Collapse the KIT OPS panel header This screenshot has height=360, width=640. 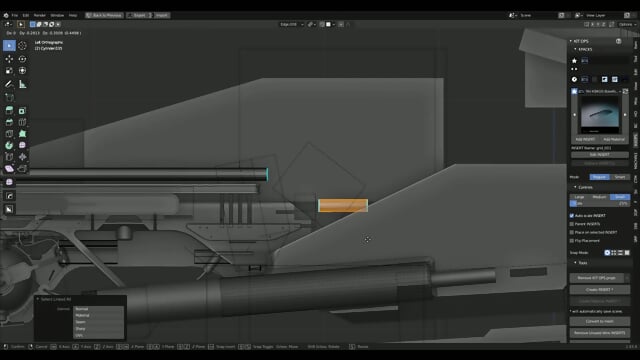[580, 41]
